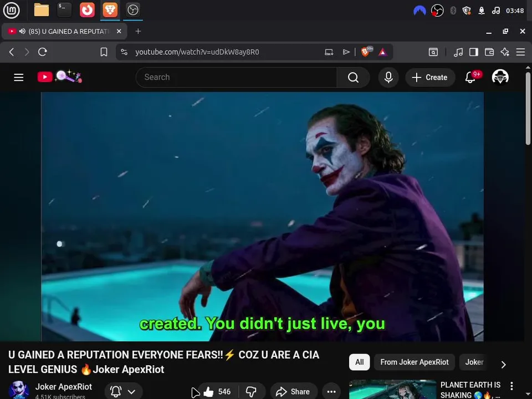
Task: Open the Brave Wallet
Action: pyautogui.click(x=489, y=52)
